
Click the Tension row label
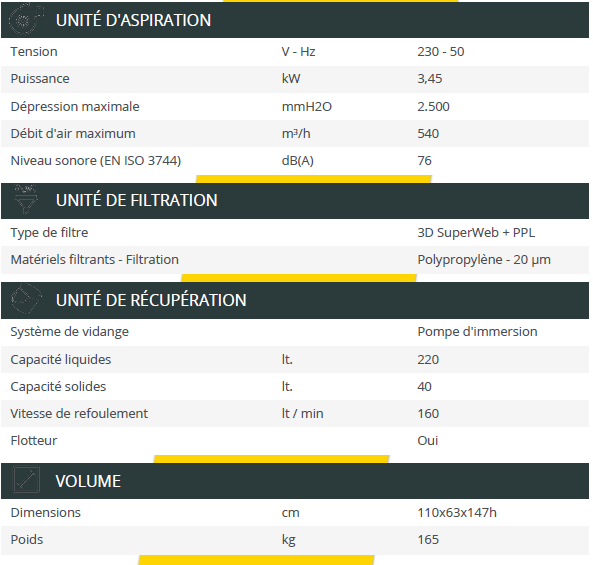point(34,51)
